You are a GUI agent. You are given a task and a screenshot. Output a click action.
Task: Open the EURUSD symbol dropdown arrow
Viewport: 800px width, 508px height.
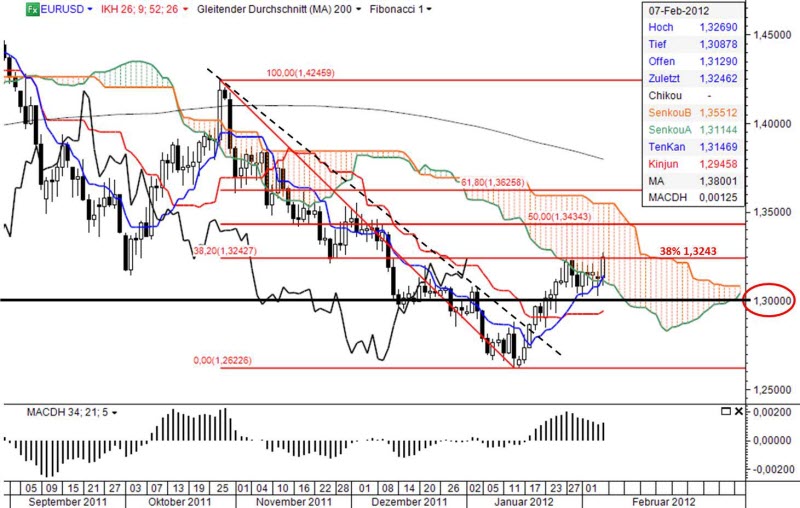click(90, 9)
